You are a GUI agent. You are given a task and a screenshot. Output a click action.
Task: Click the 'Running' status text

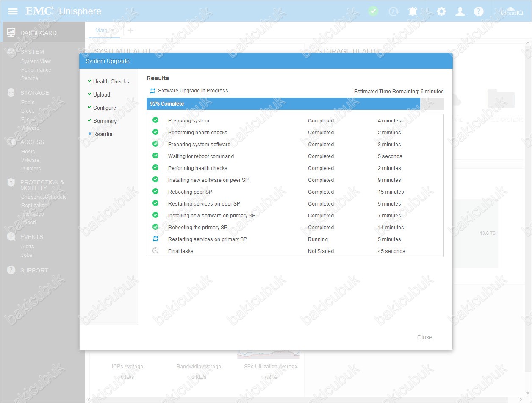318,239
